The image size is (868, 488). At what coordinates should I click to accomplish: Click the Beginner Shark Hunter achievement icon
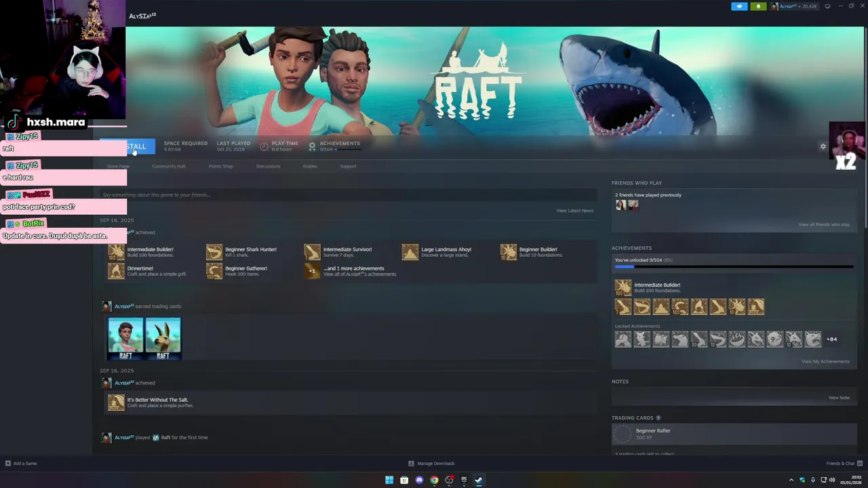coord(214,252)
